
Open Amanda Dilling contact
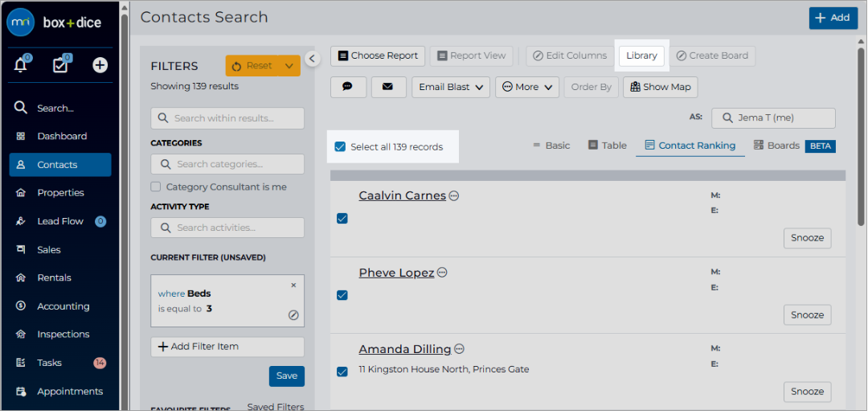pyautogui.click(x=404, y=349)
